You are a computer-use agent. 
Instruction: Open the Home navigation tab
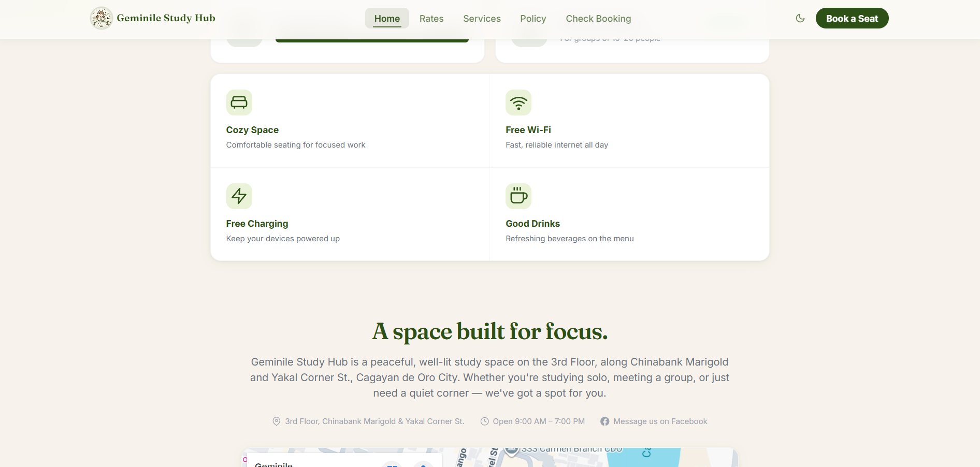pos(387,18)
